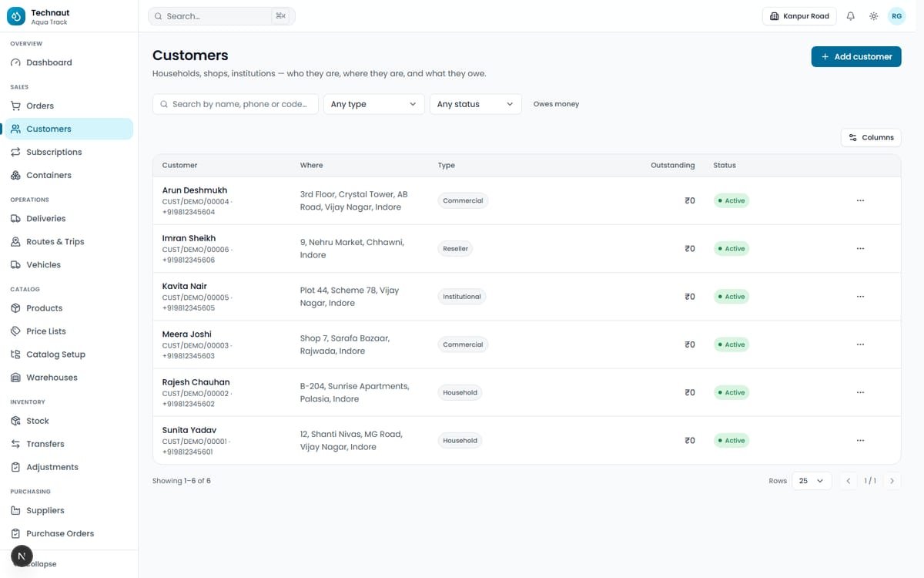Screen dimensions: 924x578
Task: Click the Price Lists tag icon in sidebar
Action: click(15, 331)
